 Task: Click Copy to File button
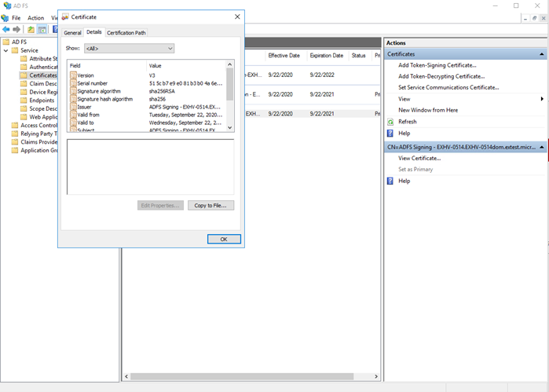coord(210,206)
